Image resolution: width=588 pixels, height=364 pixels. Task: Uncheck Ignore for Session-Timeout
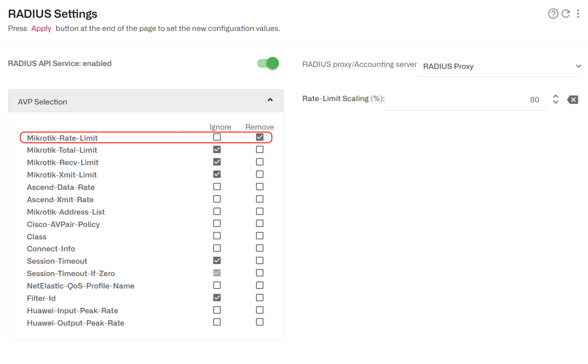tap(217, 260)
